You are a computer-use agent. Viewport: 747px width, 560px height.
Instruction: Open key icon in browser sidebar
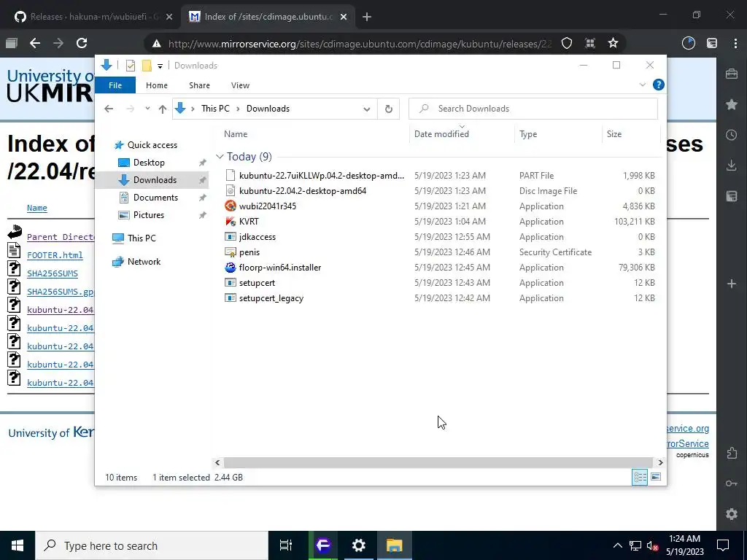coord(732,483)
